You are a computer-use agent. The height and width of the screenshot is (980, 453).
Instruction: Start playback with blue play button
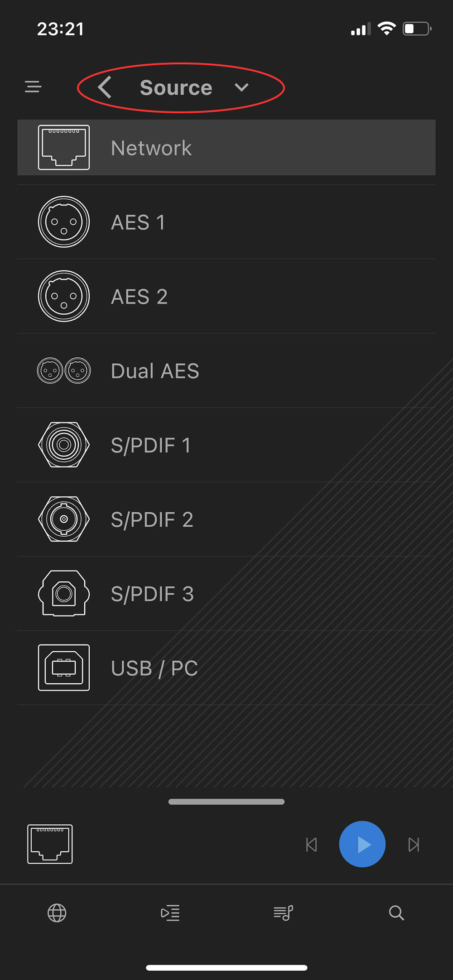[362, 844]
